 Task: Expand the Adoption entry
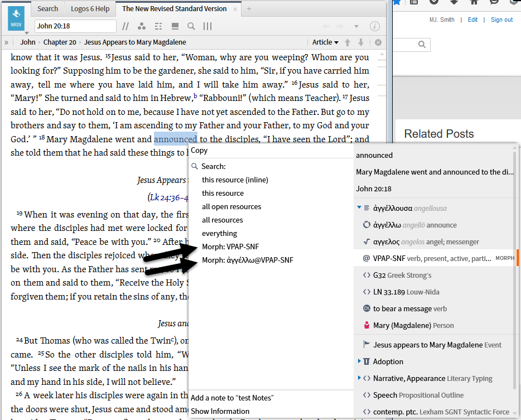359,361
